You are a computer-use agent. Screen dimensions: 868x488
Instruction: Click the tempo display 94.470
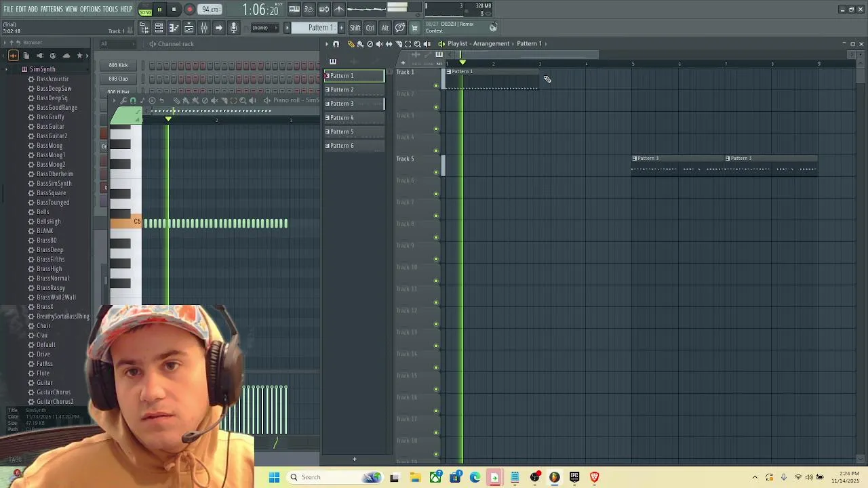[210, 9]
